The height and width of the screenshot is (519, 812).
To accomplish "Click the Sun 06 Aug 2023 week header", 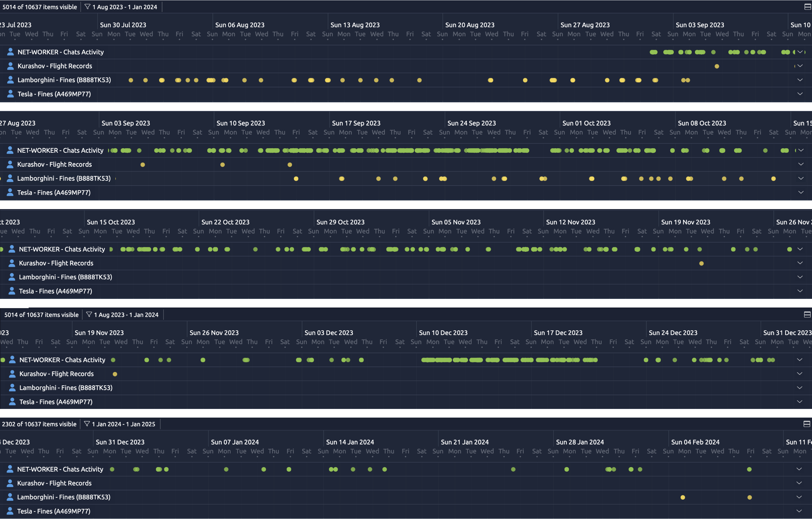I will pos(240,25).
